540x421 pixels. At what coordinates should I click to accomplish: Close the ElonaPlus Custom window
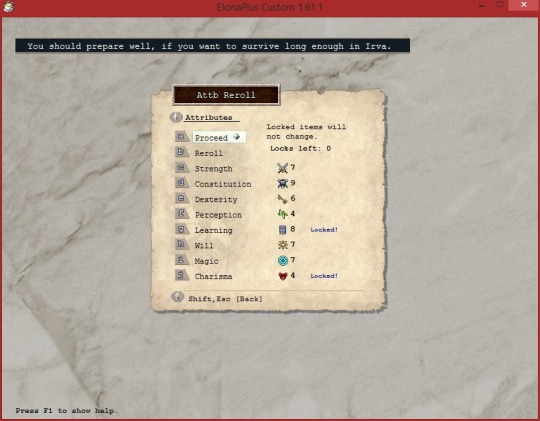[523, 5]
